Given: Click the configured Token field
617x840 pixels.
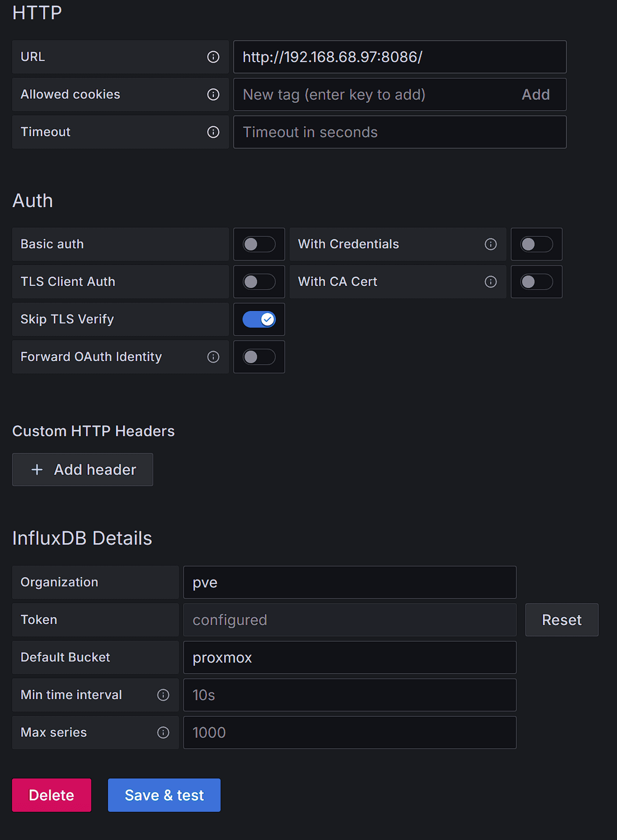Looking at the screenshot, I should [x=350, y=620].
